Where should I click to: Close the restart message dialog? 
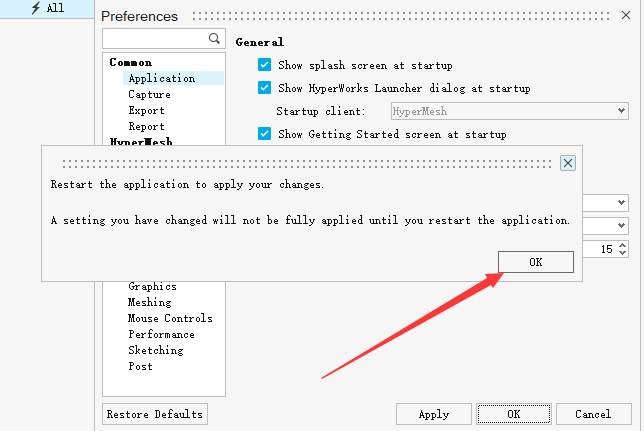[x=568, y=163]
